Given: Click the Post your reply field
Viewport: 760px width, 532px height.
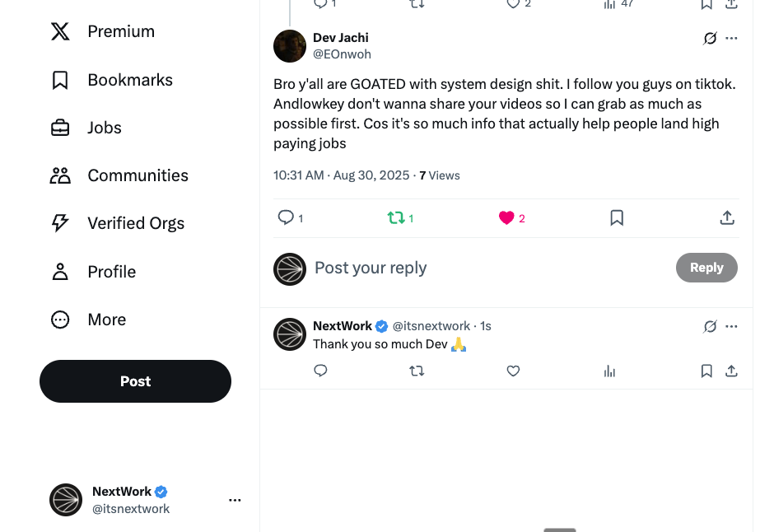Looking at the screenshot, I should tap(490, 268).
